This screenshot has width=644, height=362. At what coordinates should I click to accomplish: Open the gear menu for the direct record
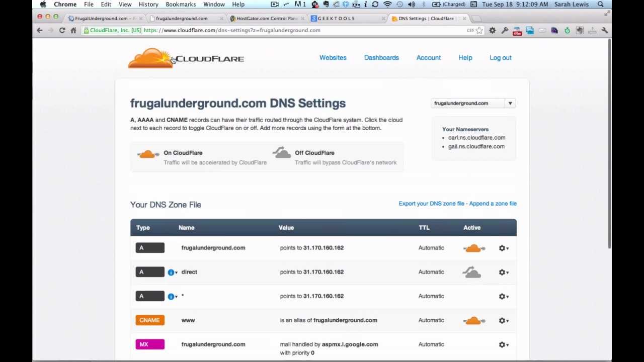[504, 272]
